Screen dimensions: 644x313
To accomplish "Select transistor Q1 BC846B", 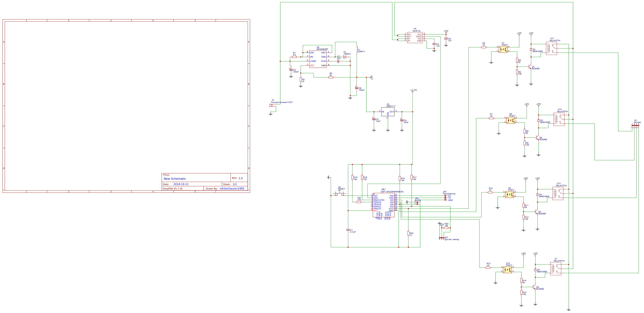I will [x=530, y=67].
